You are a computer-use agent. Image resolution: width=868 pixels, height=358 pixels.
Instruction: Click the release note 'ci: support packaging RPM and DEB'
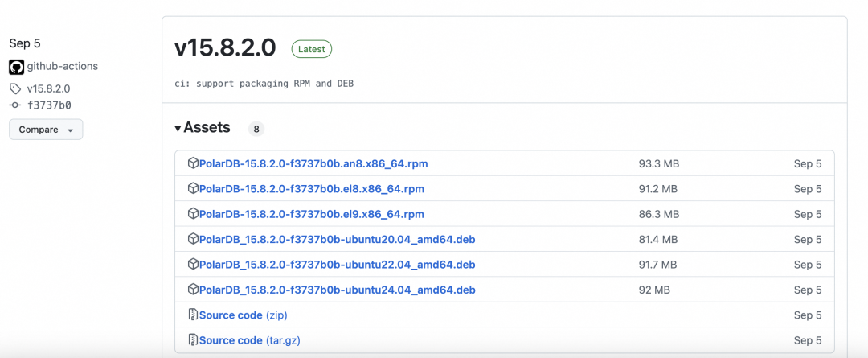click(x=264, y=84)
